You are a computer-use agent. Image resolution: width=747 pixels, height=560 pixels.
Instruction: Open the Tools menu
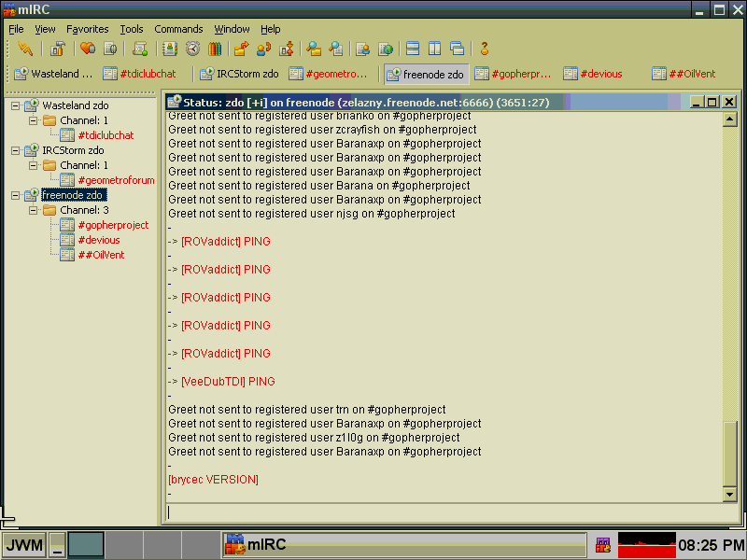[x=132, y=29]
